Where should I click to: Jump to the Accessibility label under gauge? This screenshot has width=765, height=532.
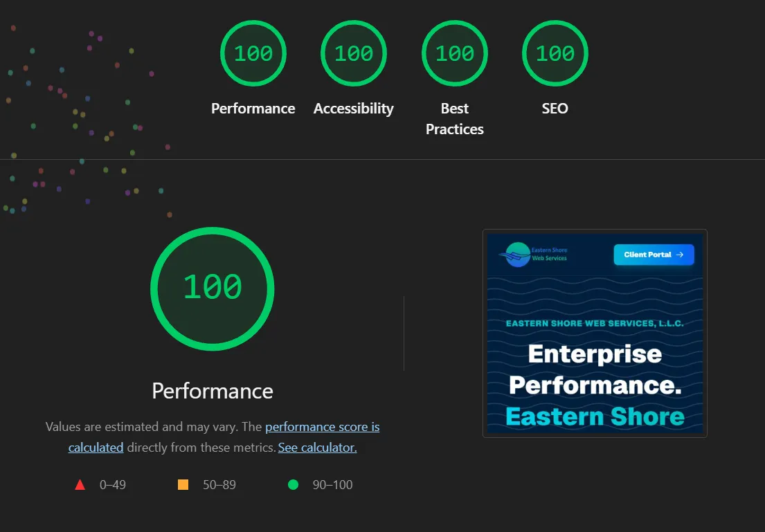(353, 108)
